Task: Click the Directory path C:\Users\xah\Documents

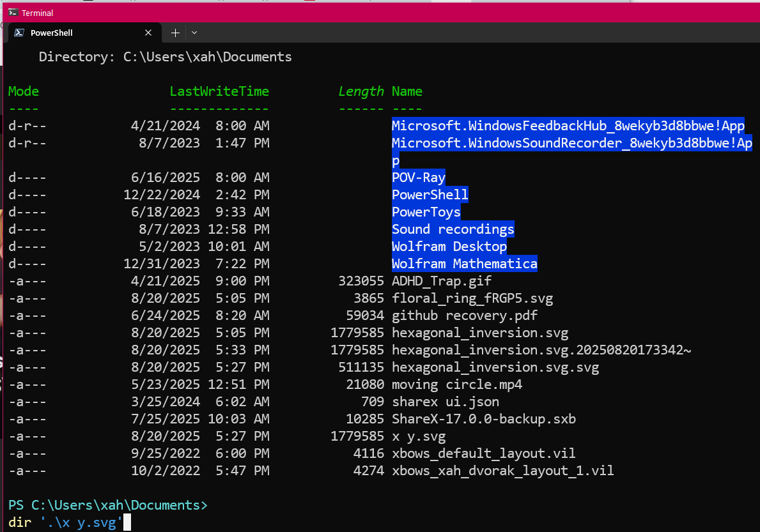Action: pyautogui.click(x=208, y=57)
